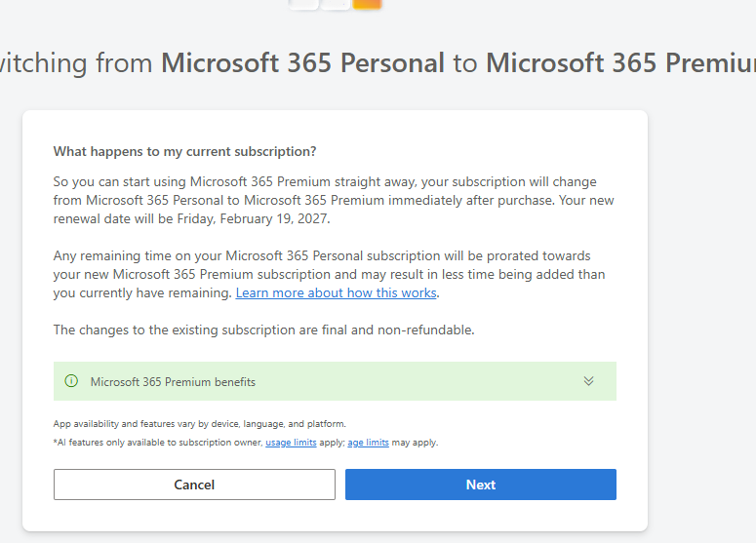This screenshot has width=756, height=543.
Task: Open the Learn more about how this works link
Action: 337,292
